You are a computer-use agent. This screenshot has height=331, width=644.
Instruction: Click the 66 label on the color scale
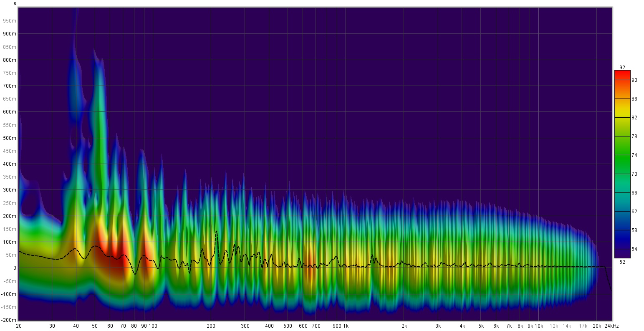(634, 193)
